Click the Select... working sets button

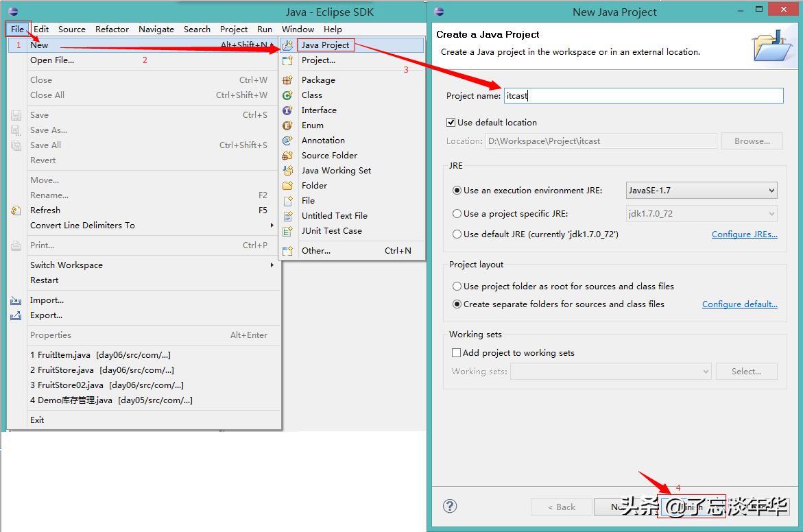pos(747,371)
